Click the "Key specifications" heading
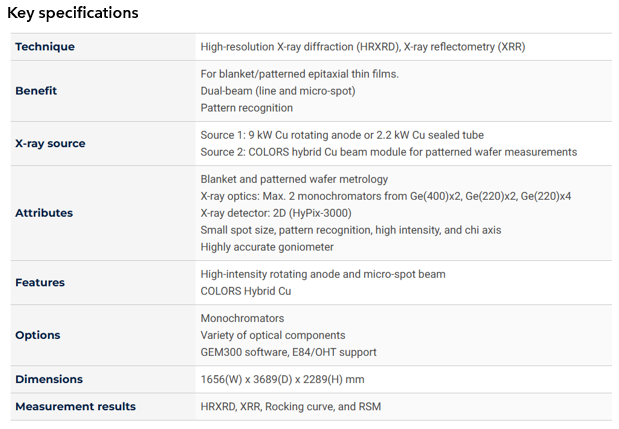Viewport: 619px width, 429px height. tap(73, 14)
